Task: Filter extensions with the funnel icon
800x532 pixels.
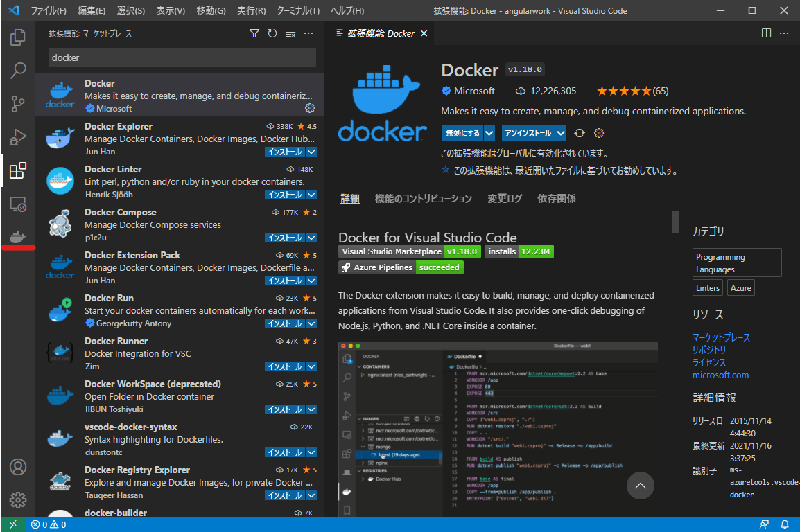Action: coord(254,33)
